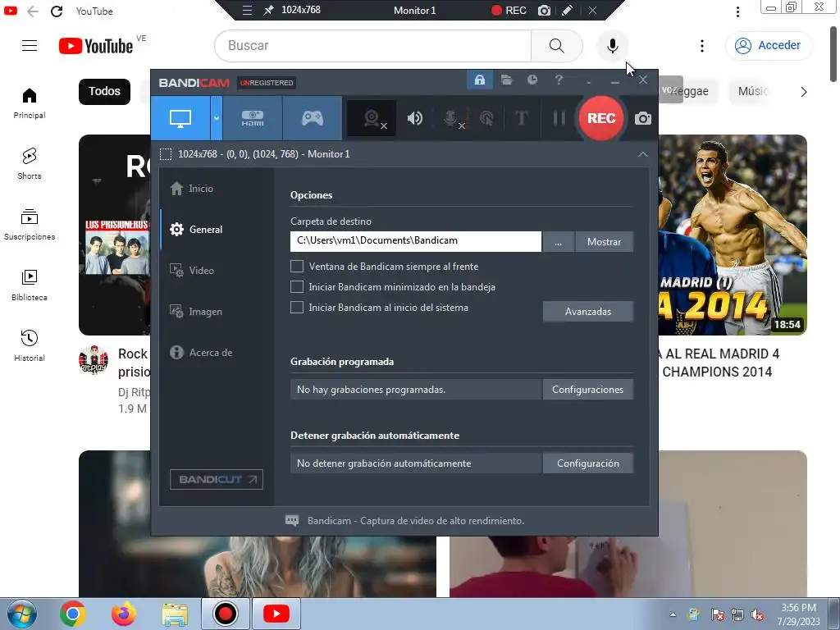Click the Mostrar button

coord(604,242)
